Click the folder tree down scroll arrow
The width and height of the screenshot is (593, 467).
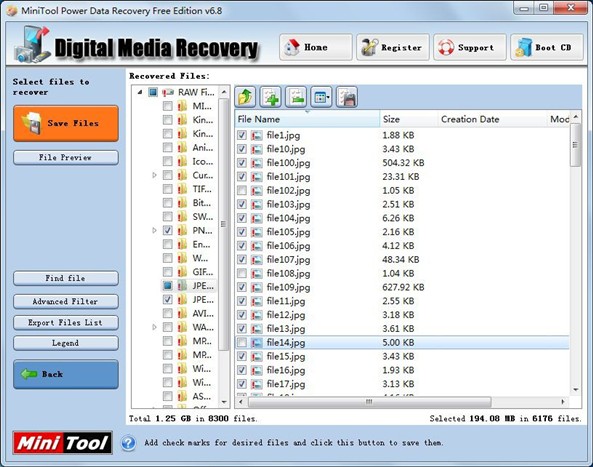click(224, 402)
